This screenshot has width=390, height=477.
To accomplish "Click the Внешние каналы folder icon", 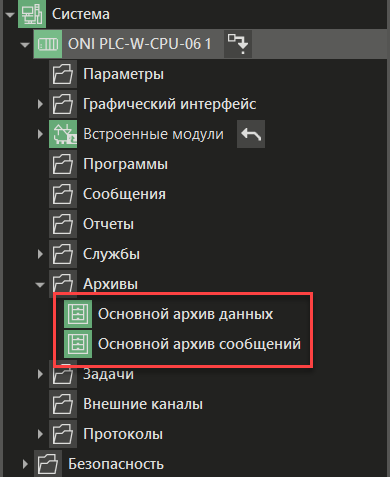I will tap(63, 404).
